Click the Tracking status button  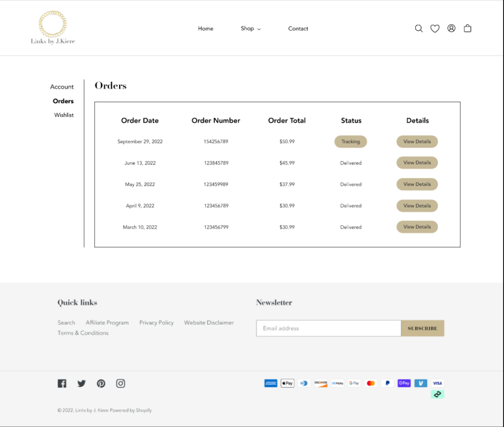pos(351,142)
